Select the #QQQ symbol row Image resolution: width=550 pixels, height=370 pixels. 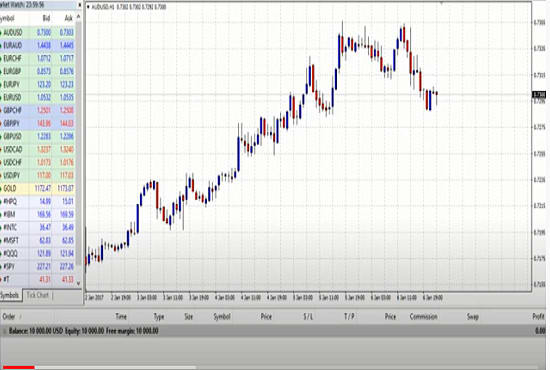(38, 254)
